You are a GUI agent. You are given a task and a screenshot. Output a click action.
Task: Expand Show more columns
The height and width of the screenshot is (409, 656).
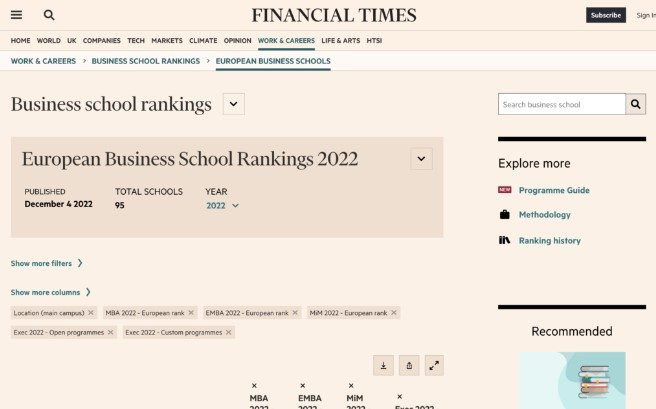(x=51, y=292)
